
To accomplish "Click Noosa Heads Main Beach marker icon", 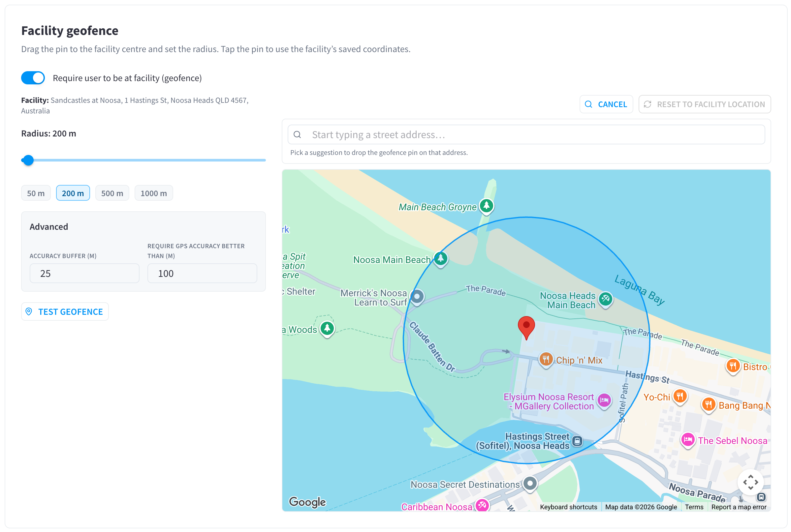I will pyautogui.click(x=606, y=300).
